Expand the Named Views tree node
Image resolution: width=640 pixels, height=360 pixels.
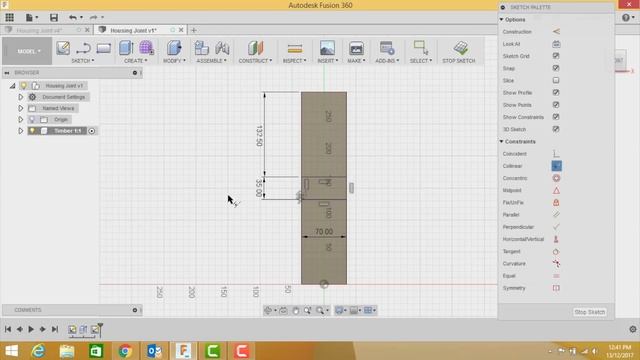point(20,108)
